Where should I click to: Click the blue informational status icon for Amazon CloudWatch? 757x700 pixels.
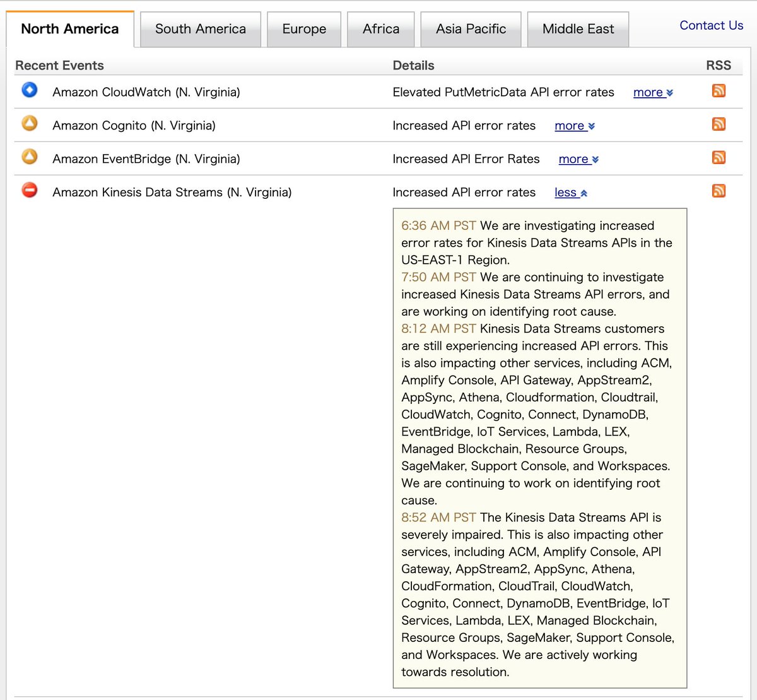coord(30,90)
